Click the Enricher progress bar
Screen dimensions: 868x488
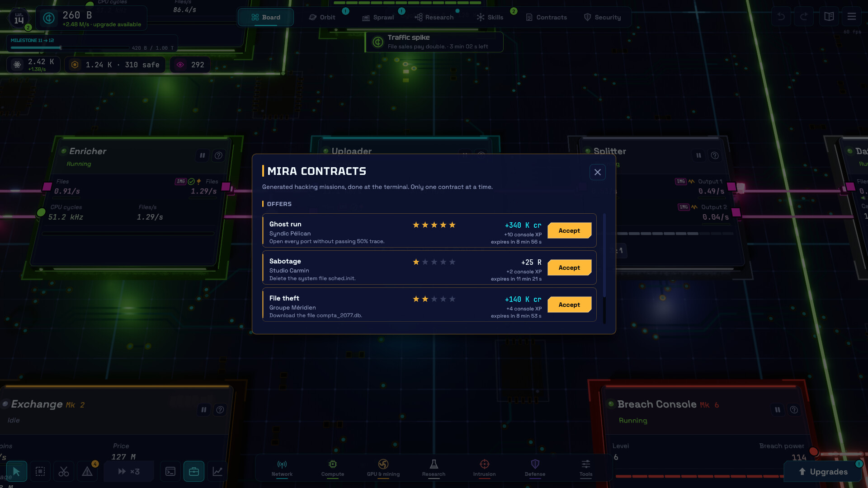pyautogui.click(x=128, y=234)
